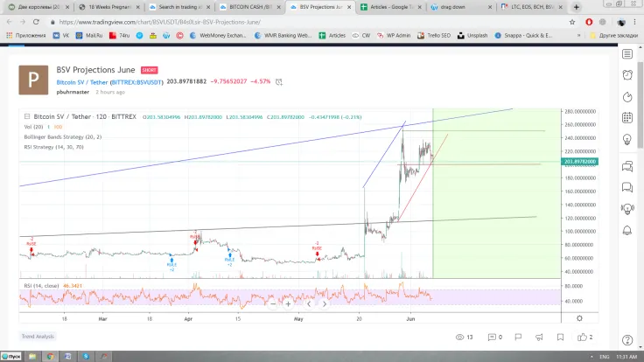This screenshot has height=362, width=644.
Task: Click the Trend Analysis tag
Action: (x=38, y=337)
